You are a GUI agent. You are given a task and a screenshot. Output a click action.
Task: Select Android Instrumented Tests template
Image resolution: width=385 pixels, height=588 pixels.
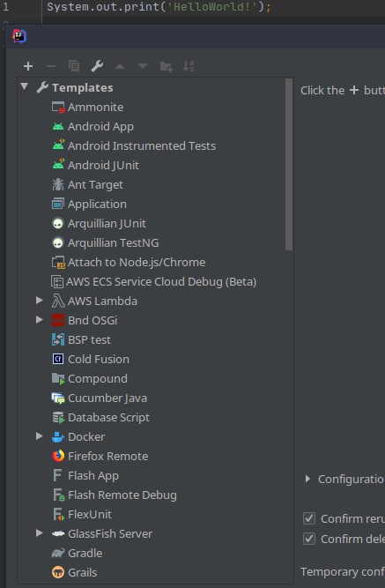tap(142, 145)
